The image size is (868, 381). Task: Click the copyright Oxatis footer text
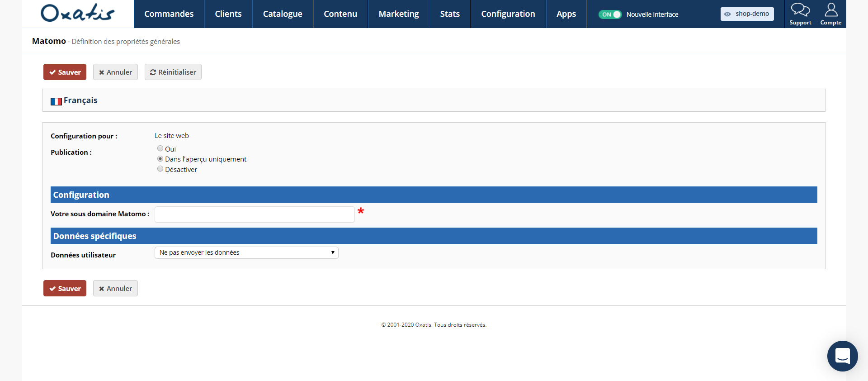pos(434,325)
